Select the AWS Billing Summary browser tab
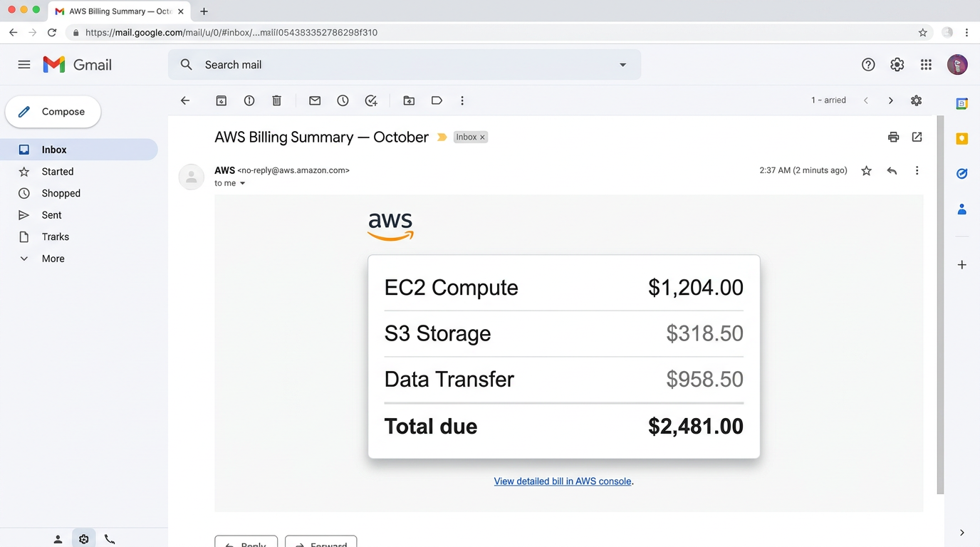 tap(120, 11)
